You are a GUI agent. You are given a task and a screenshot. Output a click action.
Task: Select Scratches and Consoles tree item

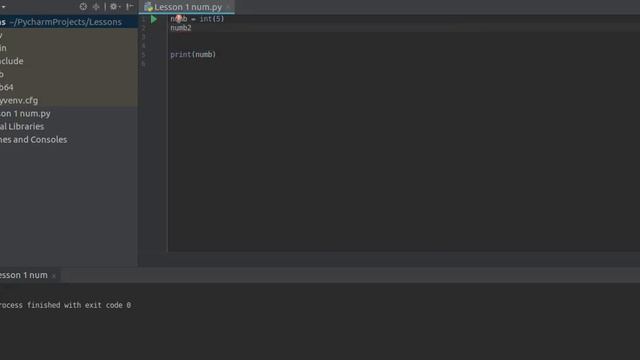pyautogui.click(x=33, y=140)
